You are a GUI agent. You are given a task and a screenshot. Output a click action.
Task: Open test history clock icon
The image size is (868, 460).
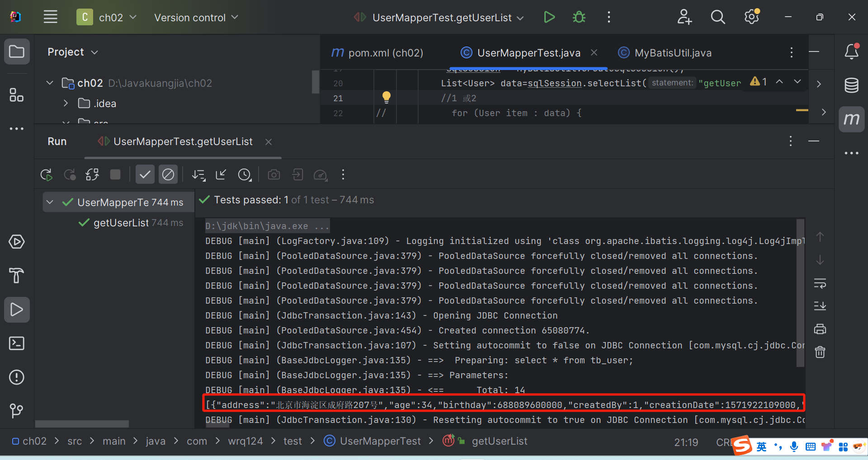[245, 174]
